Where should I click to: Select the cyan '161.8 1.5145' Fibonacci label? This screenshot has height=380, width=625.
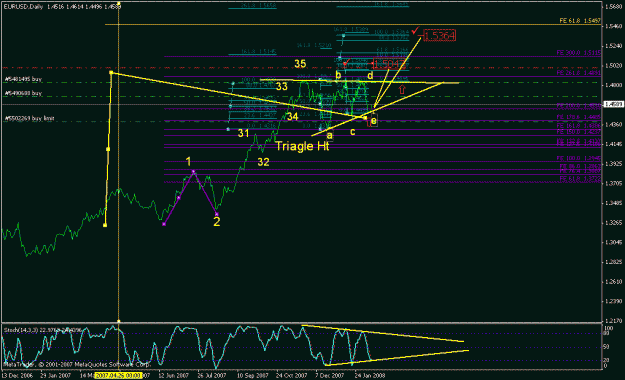point(258,51)
